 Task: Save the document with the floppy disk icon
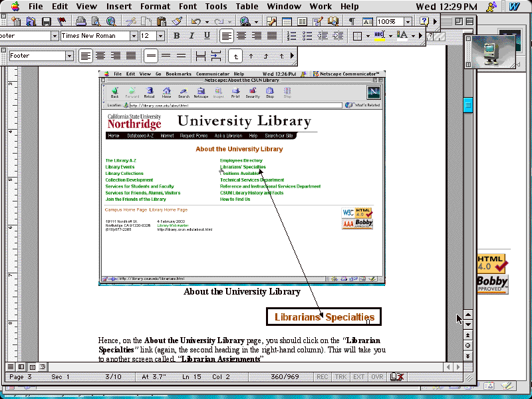(x=46, y=22)
